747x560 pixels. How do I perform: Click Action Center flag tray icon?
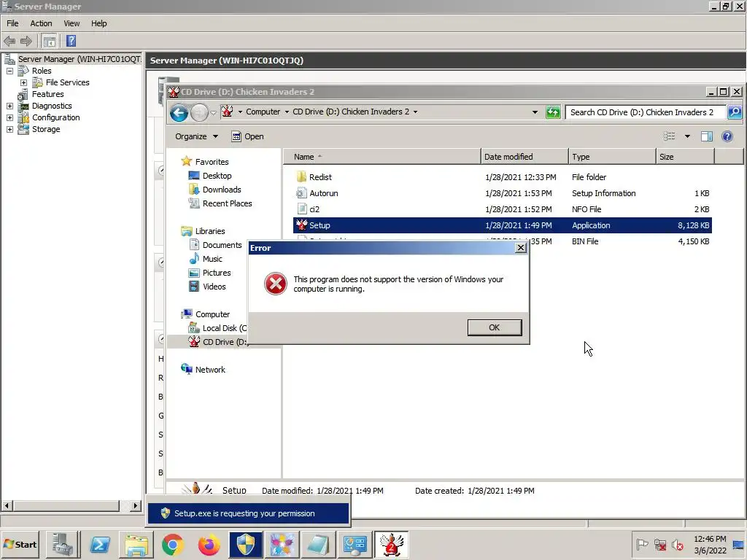[642, 545]
